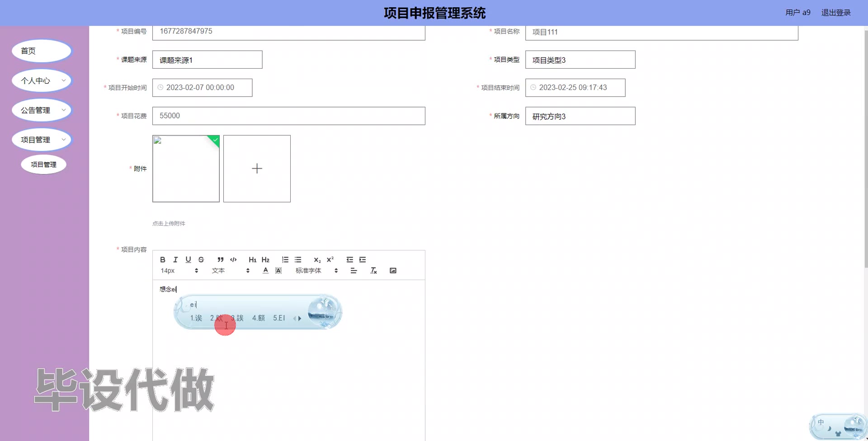Apply superscript formatting
Viewport: 868px width, 441px height.
tap(330, 260)
